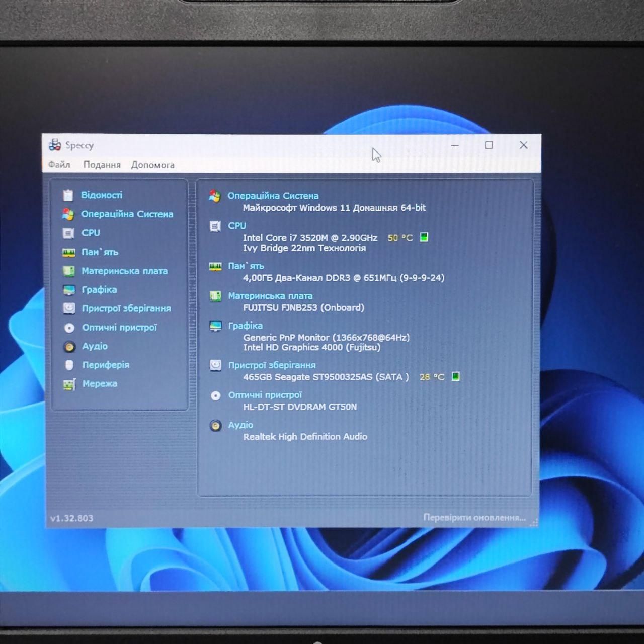Click the Intel HD Graphics 4000 text
Screen dimensions: 644x644
(x=312, y=347)
